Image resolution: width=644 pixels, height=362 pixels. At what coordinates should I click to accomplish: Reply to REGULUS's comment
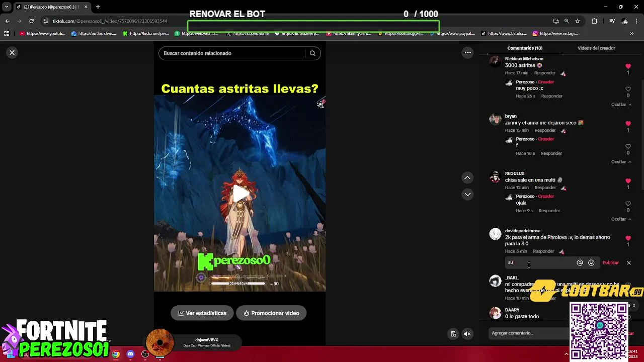[545, 188]
